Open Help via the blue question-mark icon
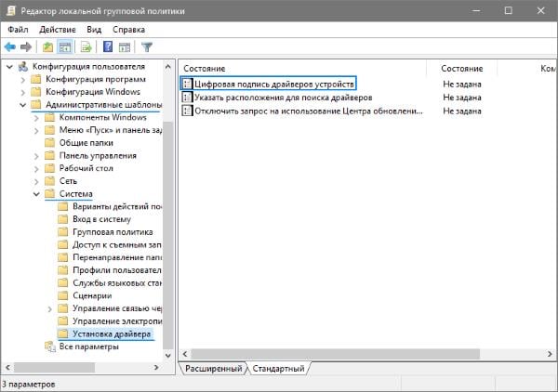Image resolution: width=558 pixels, height=392 pixels. (108, 46)
